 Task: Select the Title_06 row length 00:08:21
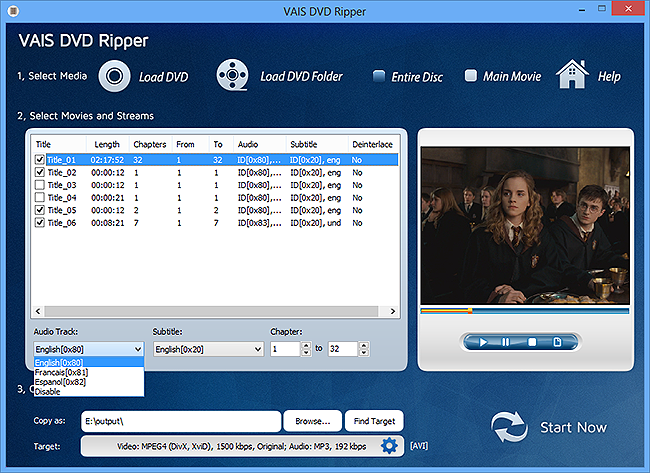pyautogui.click(x=108, y=223)
